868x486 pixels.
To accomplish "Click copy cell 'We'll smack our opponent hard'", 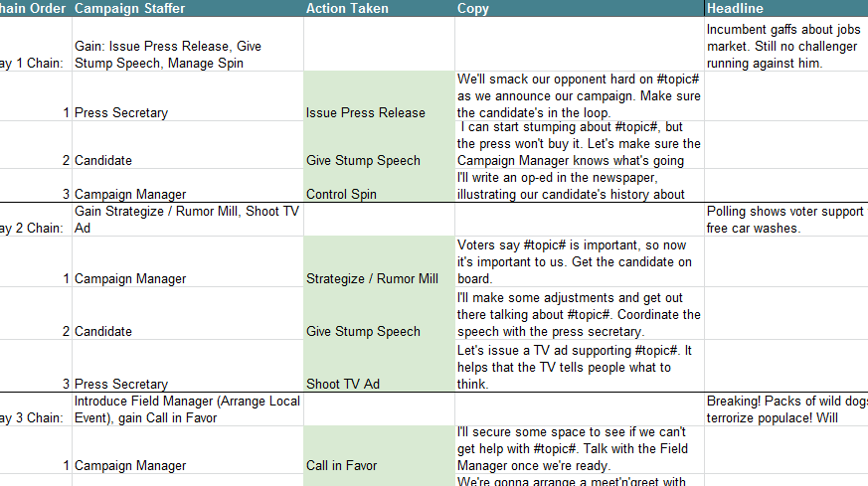I will pos(580,95).
